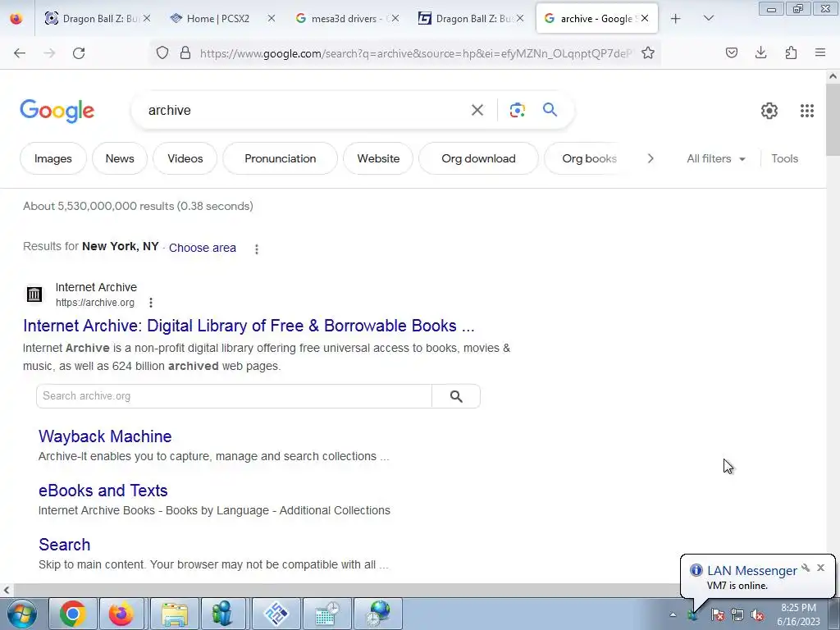Screen dimensions: 840x630
Task: Show more search filter chips
Action: pyautogui.click(x=651, y=158)
